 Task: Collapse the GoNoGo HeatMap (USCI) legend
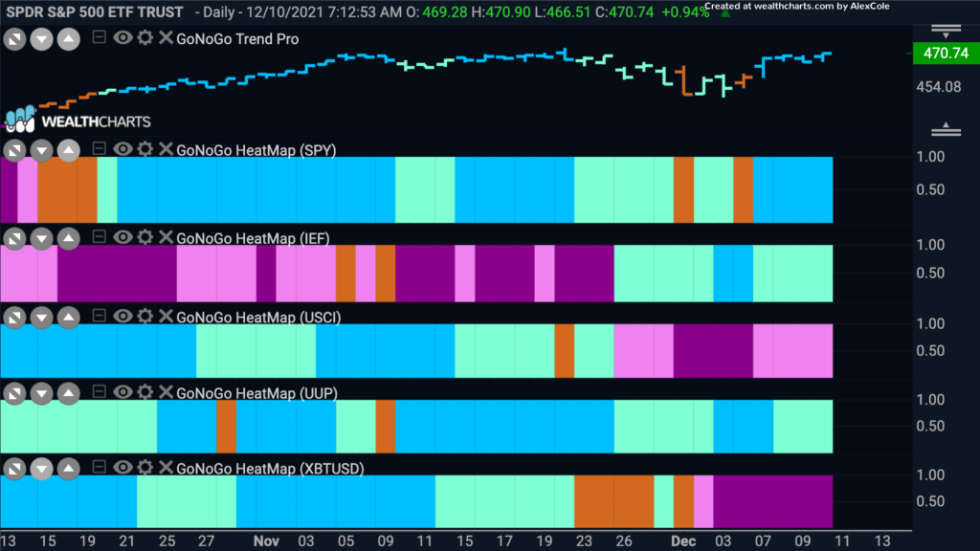pyautogui.click(x=99, y=316)
